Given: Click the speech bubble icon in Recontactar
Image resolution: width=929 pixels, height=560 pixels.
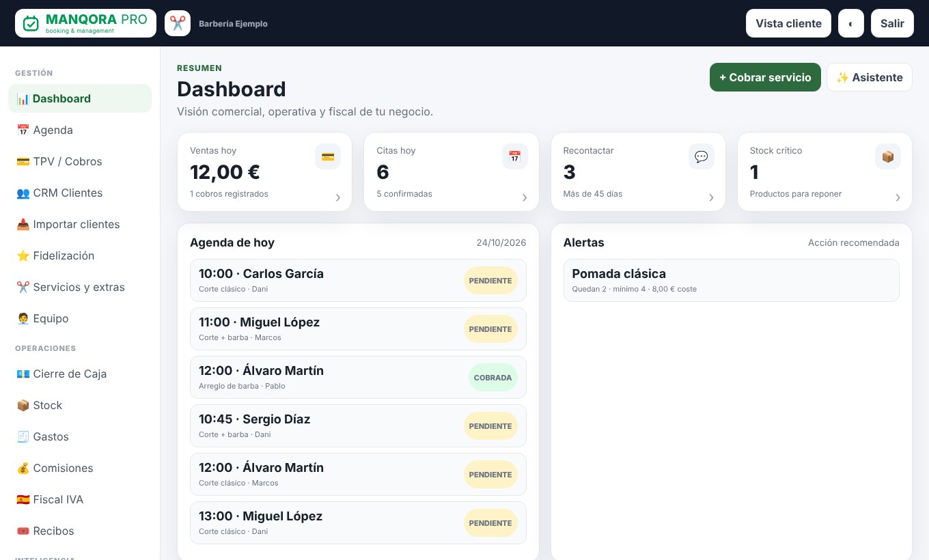Looking at the screenshot, I should click(701, 156).
